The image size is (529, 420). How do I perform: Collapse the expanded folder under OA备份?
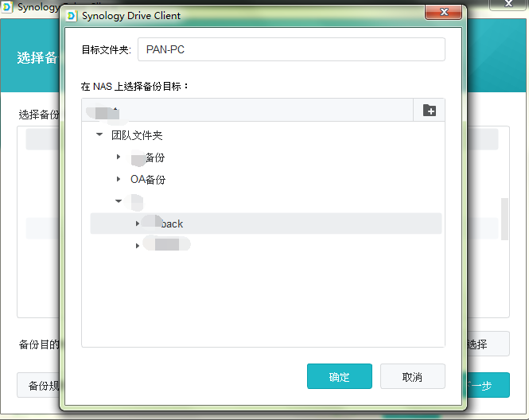[118, 201]
